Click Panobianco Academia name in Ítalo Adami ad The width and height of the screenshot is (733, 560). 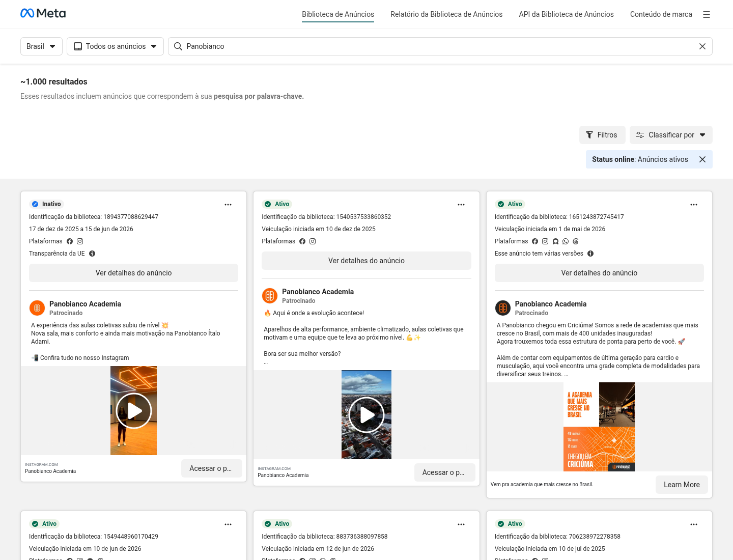(85, 304)
